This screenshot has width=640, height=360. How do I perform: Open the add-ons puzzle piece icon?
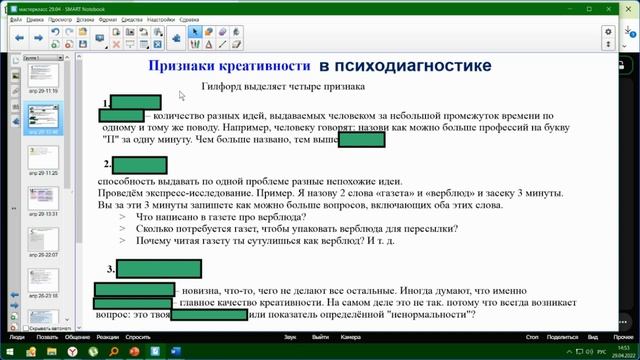point(176,38)
